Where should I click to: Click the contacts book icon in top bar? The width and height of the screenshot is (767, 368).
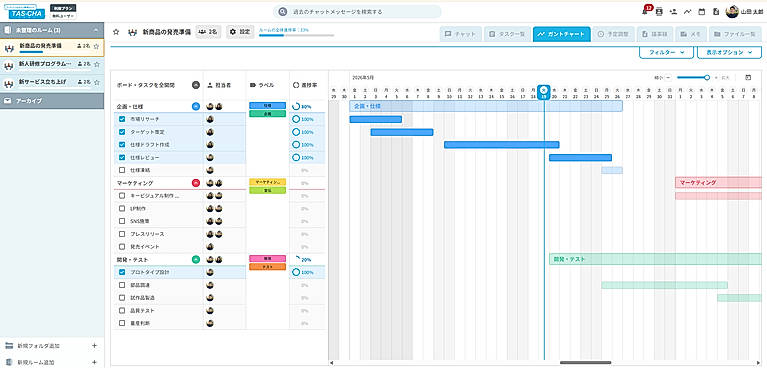click(x=659, y=11)
